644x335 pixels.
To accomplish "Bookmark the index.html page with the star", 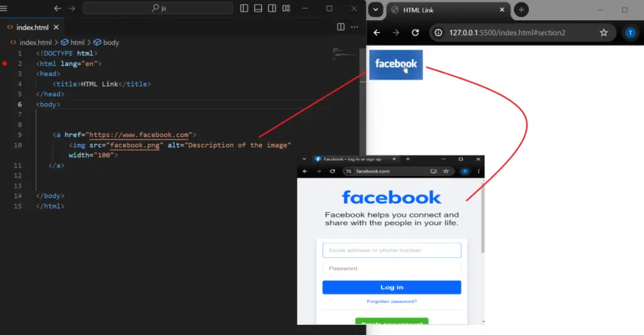I will (x=603, y=33).
